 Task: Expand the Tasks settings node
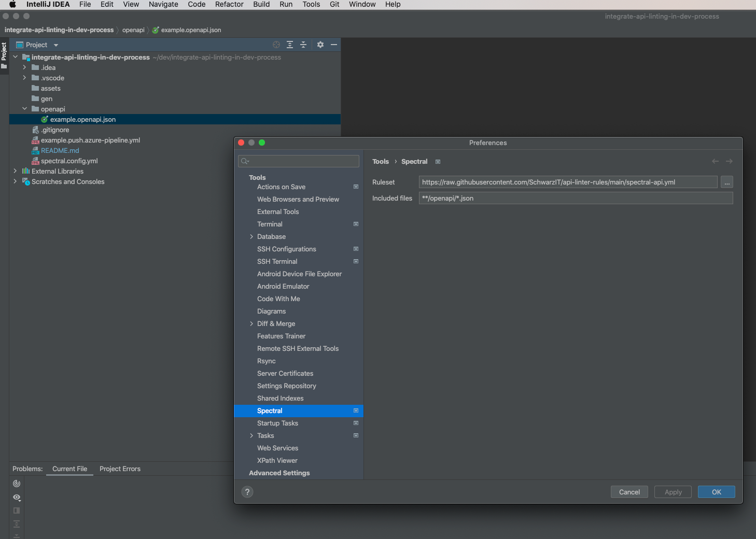pyautogui.click(x=251, y=436)
